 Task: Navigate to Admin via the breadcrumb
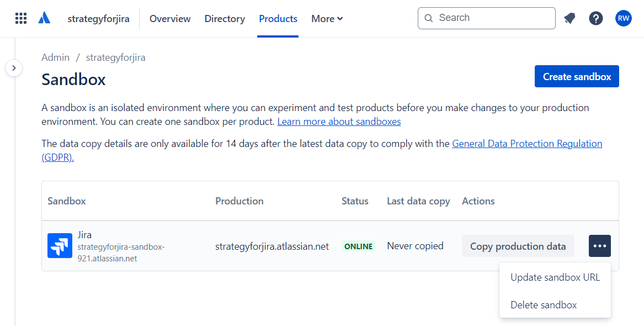click(55, 57)
